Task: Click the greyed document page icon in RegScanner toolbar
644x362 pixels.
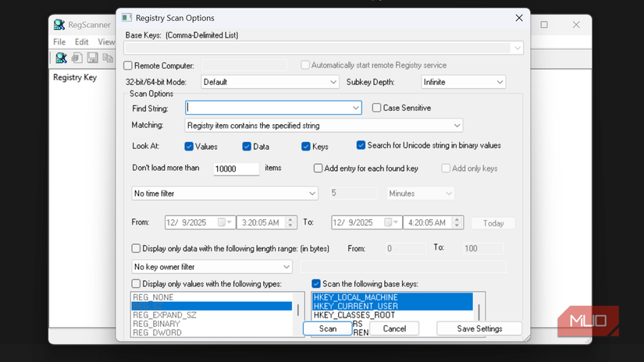Action: [x=76, y=58]
